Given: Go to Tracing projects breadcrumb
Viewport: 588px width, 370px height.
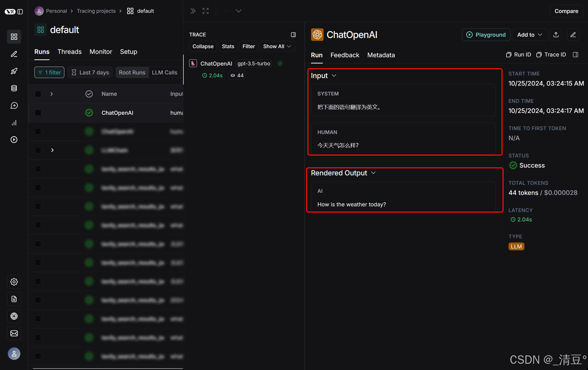Looking at the screenshot, I should click(x=96, y=11).
